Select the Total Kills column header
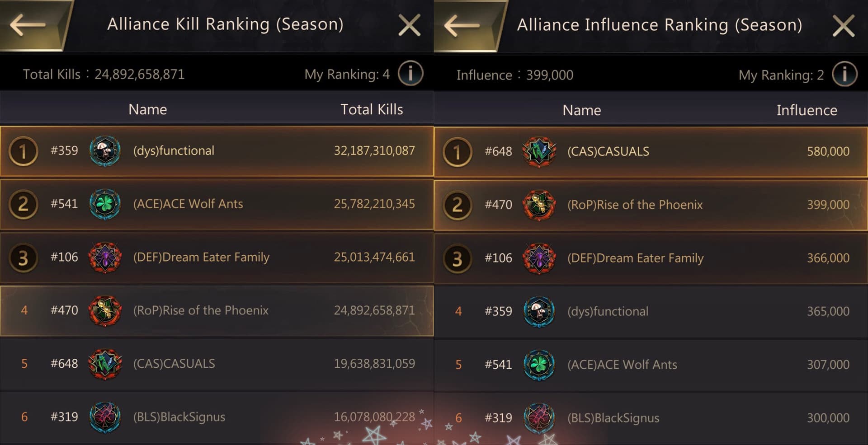868x445 pixels. pos(372,109)
